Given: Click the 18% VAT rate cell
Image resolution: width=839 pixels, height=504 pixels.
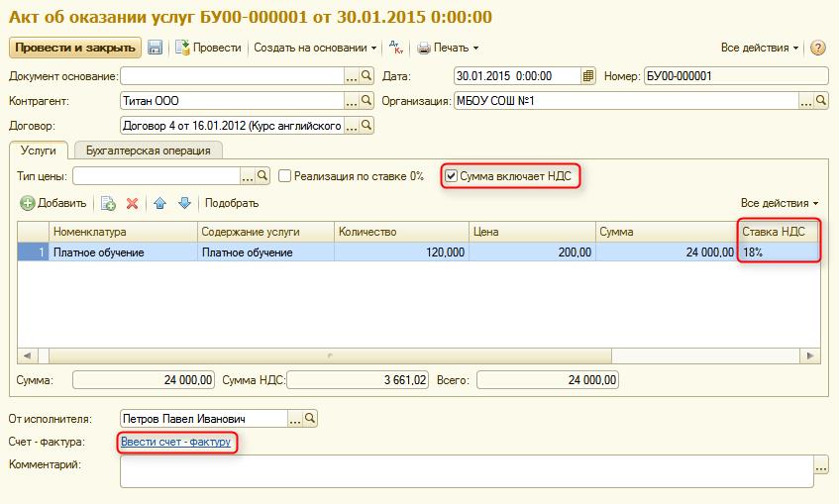Looking at the screenshot, I should 779,252.
